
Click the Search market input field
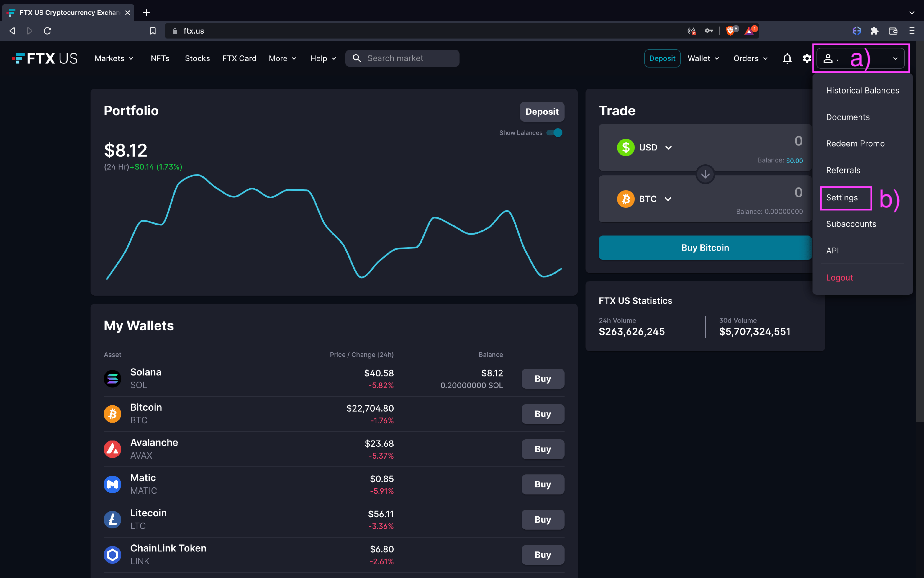[x=402, y=58]
